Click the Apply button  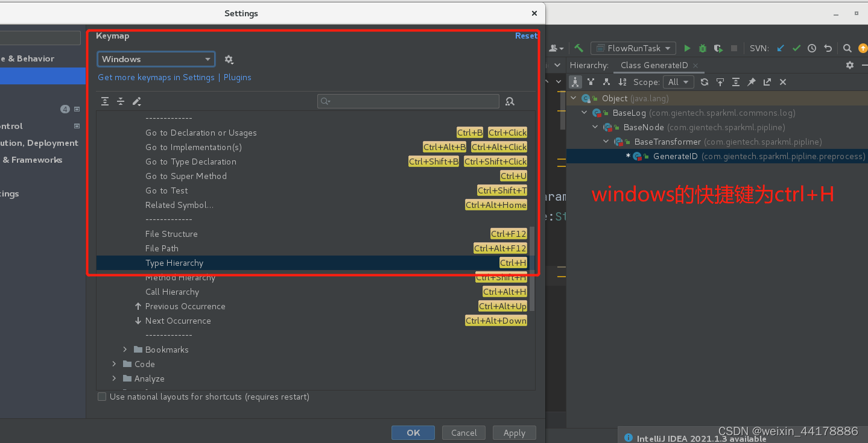pos(514,432)
